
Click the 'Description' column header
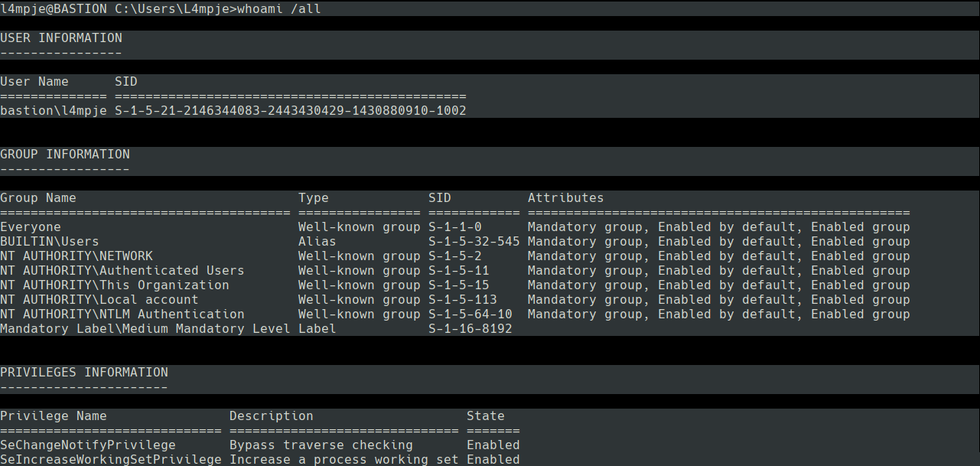click(272, 416)
